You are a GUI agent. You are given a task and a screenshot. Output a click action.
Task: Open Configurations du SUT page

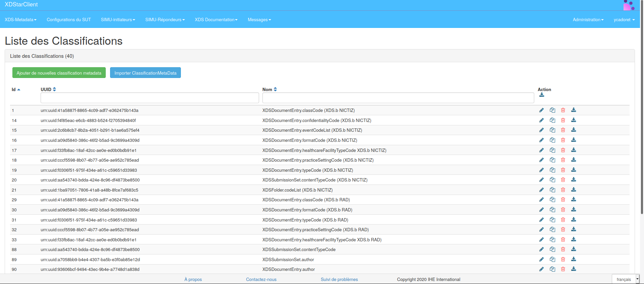click(x=69, y=20)
